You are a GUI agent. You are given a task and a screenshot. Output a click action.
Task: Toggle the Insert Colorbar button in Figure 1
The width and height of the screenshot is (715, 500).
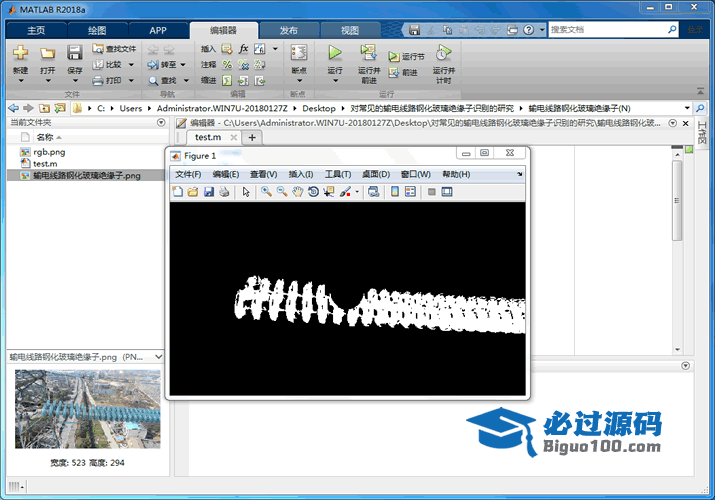(x=394, y=191)
